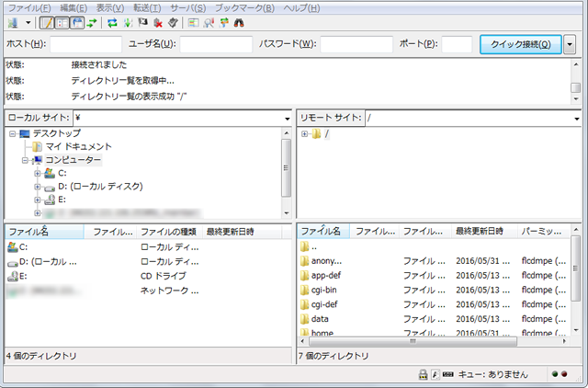Sort local list by ファイルの種類 column
The image size is (588, 388).
click(x=169, y=232)
